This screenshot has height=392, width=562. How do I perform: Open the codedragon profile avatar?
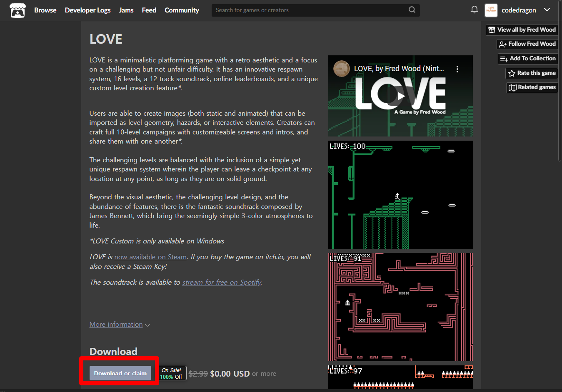pyautogui.click(x=491, y=10)
